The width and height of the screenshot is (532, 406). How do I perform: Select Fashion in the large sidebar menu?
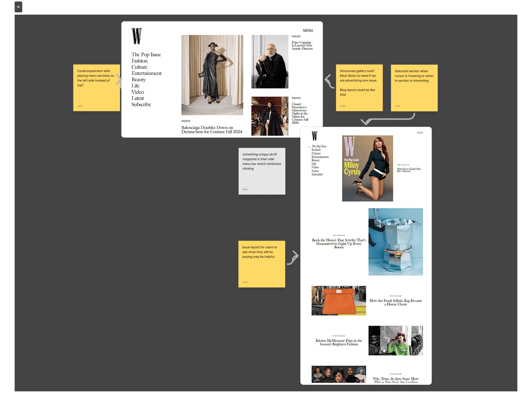tap(140, 61)
